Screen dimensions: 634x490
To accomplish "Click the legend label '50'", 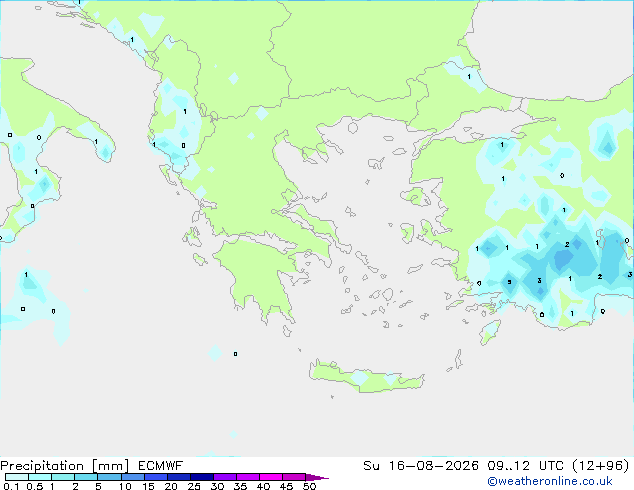I will [x=309, y=486].
